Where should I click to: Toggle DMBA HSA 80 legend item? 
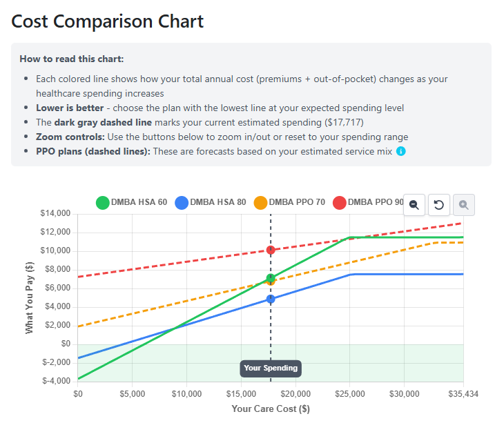(211, 202)
